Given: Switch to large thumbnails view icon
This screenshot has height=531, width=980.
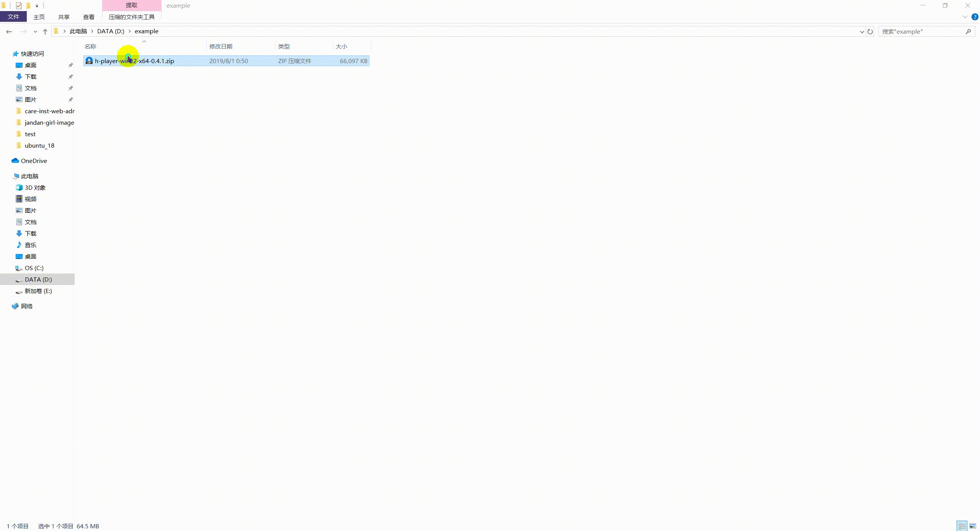Looking at the screenshot, I should coord(972,526).
